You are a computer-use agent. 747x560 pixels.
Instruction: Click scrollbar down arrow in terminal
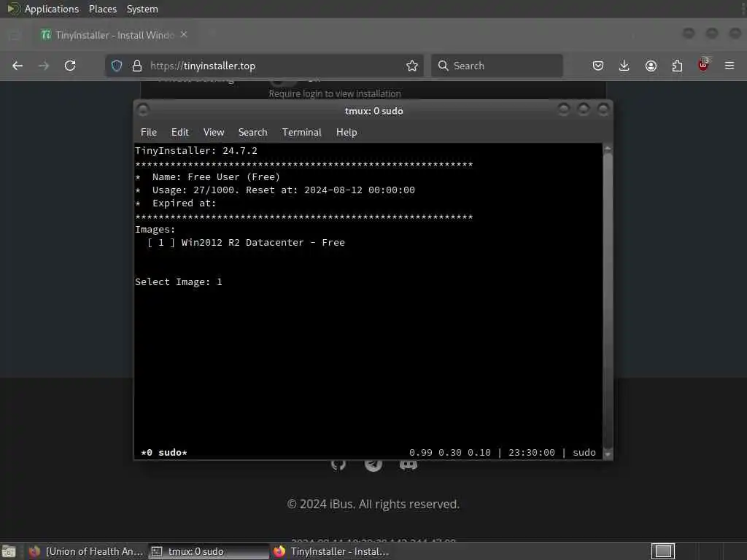click(608, 454)
